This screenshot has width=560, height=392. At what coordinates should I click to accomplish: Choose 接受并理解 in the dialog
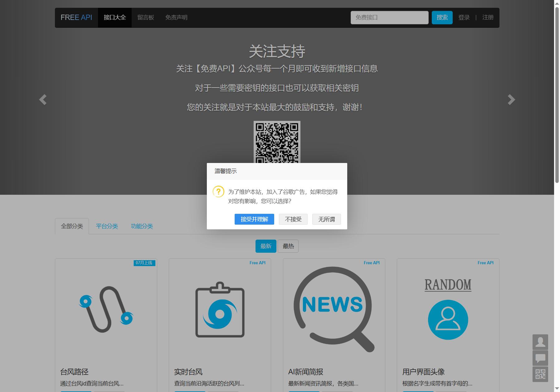[254, 219]
